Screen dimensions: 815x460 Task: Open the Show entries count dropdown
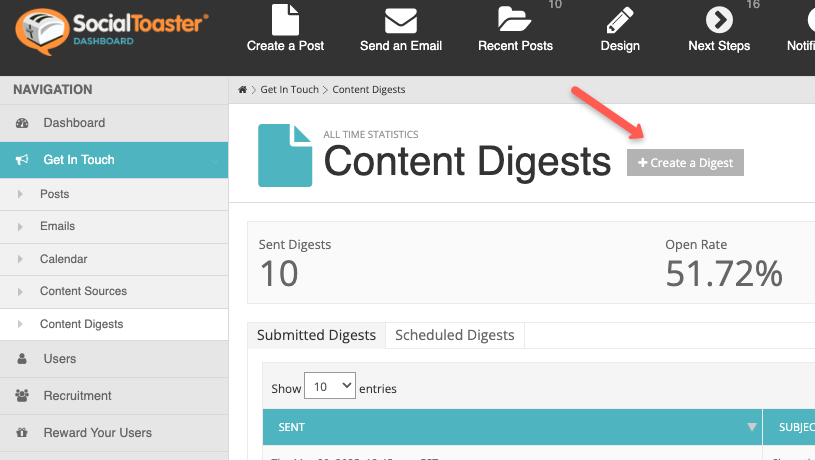(x=330, y=386)
